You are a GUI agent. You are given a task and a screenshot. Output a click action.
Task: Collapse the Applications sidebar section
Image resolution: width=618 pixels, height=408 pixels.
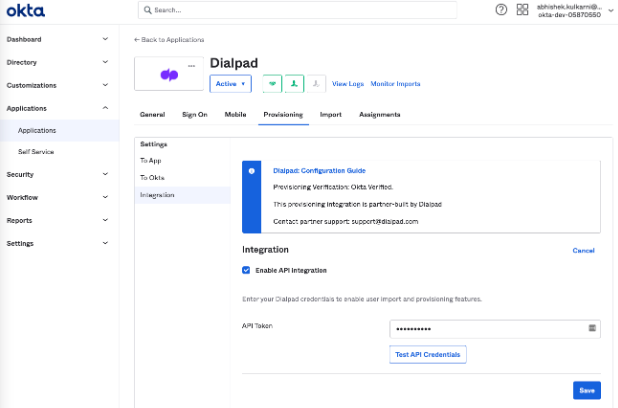pyautogui.click(x=57, y=108)
